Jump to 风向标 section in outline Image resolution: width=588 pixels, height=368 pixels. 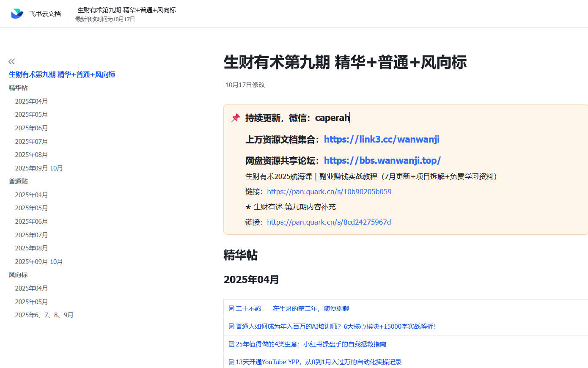tap(18, 275)
